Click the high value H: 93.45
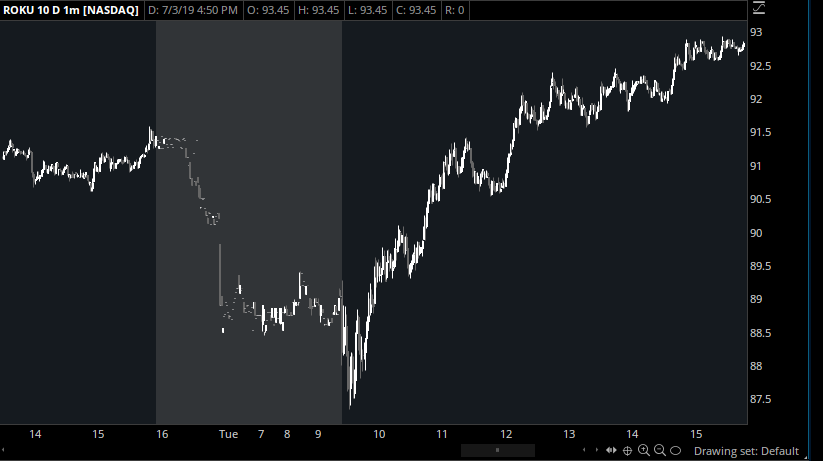Image resolution: width=823 pixels, height=461 pixels. pyautogui.click(x=319, y=10)
